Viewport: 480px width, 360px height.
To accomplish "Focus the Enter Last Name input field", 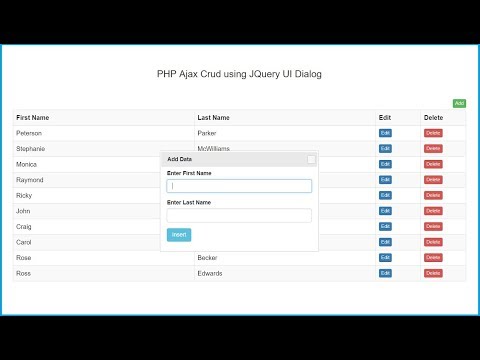I will pos(239,215).
